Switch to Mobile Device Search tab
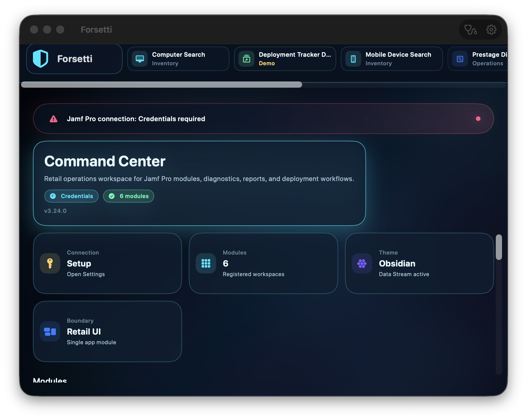The height and width of the screenshot is (420, 527). click(x=392, y=59)
